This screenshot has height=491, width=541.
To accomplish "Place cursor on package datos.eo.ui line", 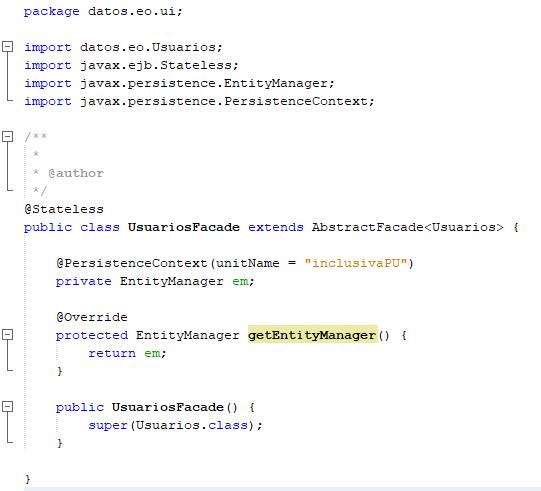I will click(103, 11).
